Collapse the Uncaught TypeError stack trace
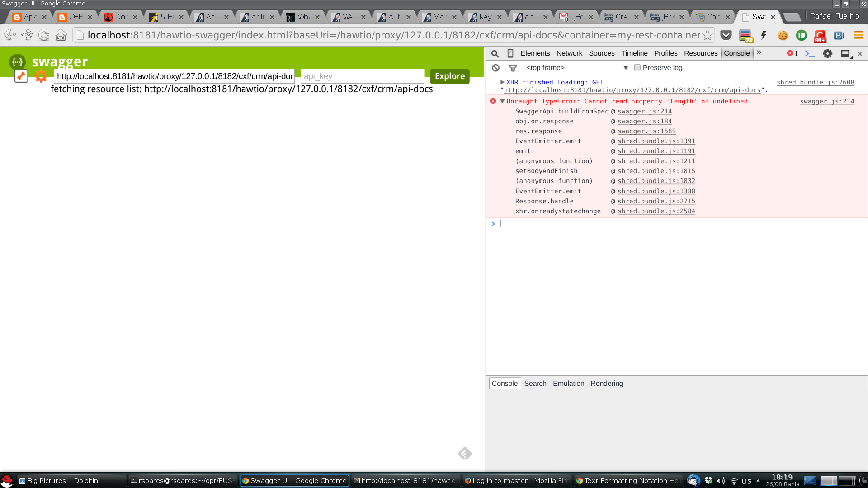Image resolution: width=868 pixels, height=488 pixels. 502,101
